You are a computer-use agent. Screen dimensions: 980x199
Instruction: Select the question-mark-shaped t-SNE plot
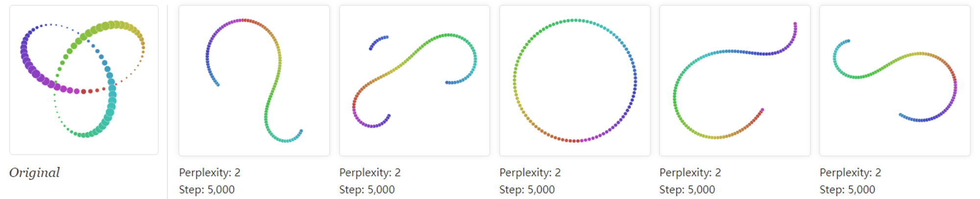click(x=254, y=81)
